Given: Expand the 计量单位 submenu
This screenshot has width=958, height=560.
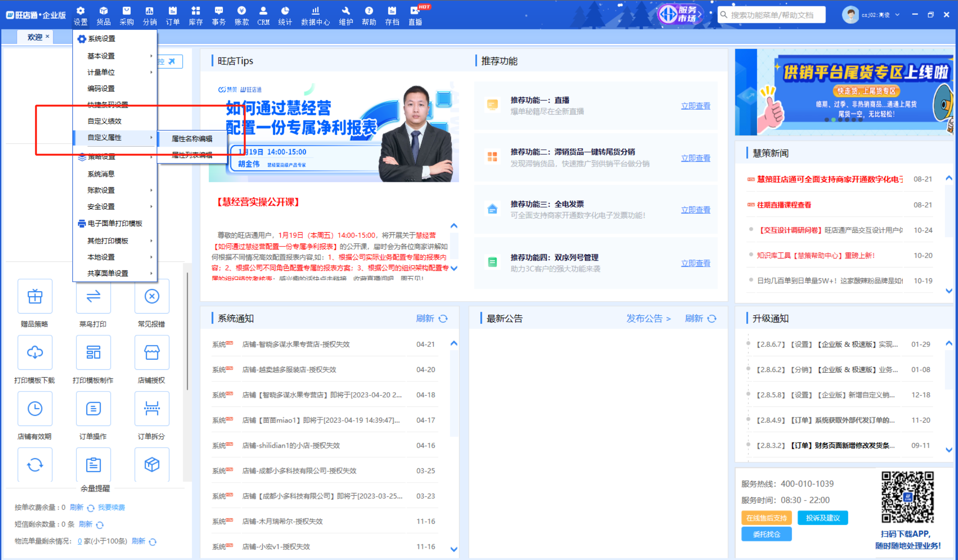Looking at the screenshot, I should pos(115,72).
